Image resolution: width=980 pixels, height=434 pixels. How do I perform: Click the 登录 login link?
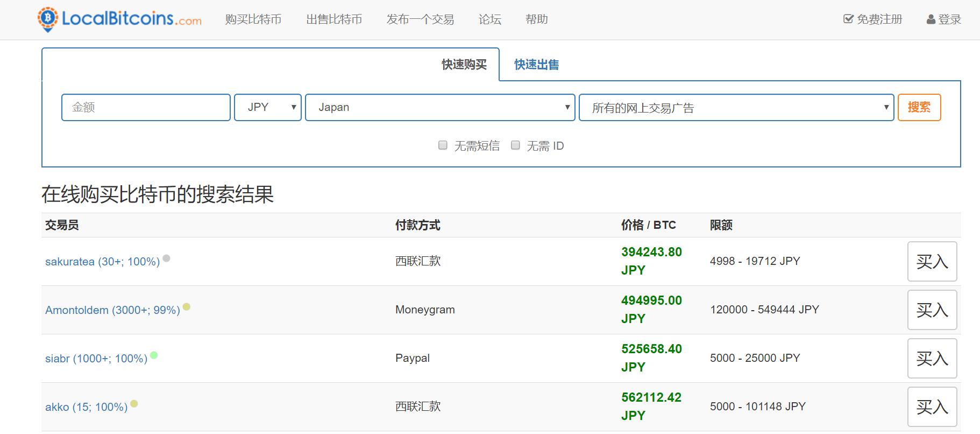[944, 19]
